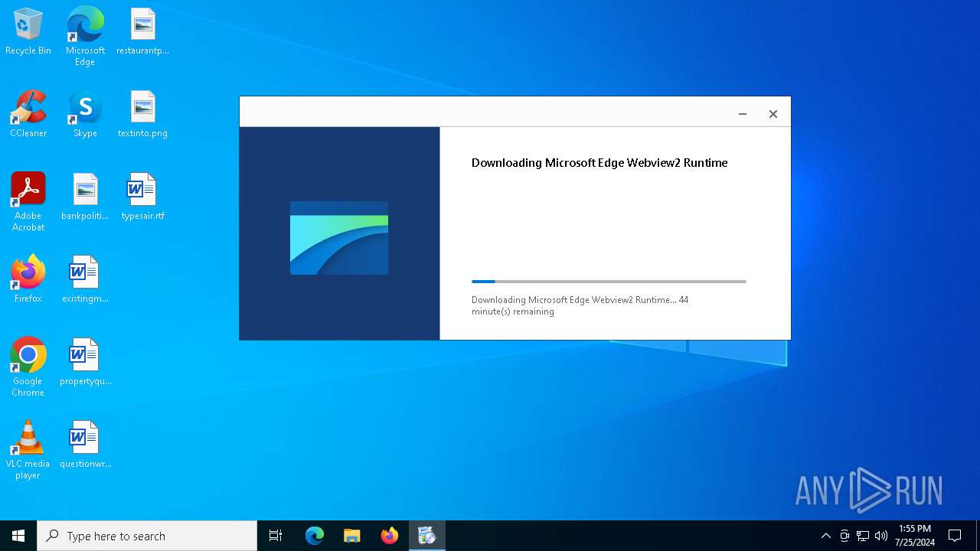Minimize the Webview2 Runtime installer window
980x551 pixels.
click(742, 114)
